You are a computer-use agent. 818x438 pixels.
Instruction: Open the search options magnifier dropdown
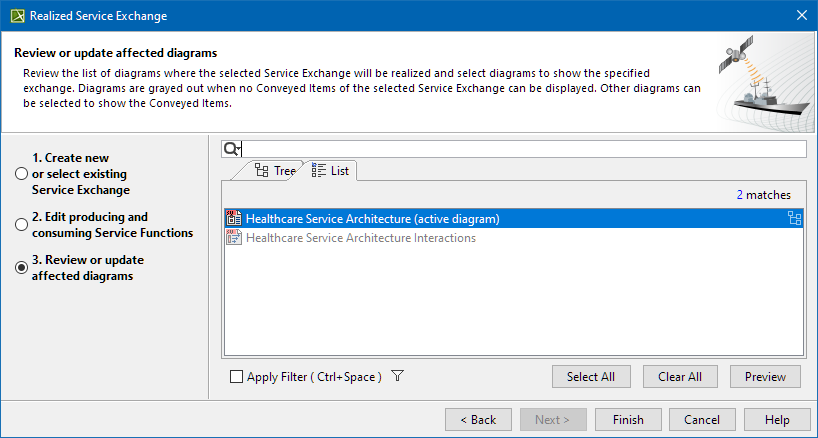point(232,149)
